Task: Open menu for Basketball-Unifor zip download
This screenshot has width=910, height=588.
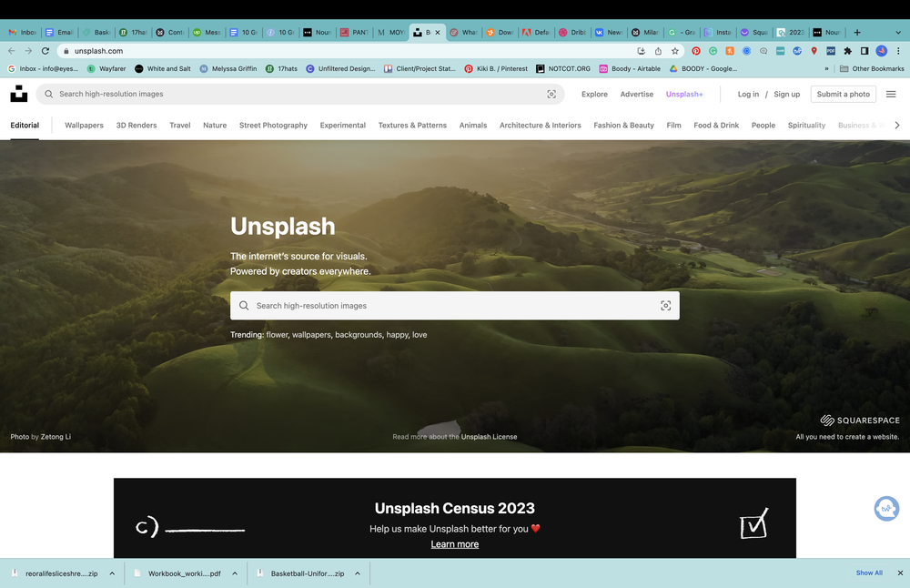Action: [x=358, y=573]
